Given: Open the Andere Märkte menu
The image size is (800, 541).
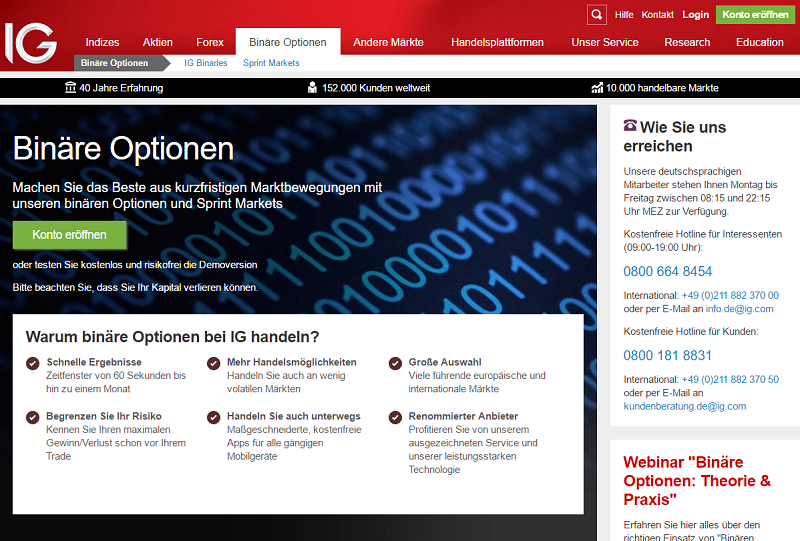Looking at the screenshot, I should tap(388, 42).
